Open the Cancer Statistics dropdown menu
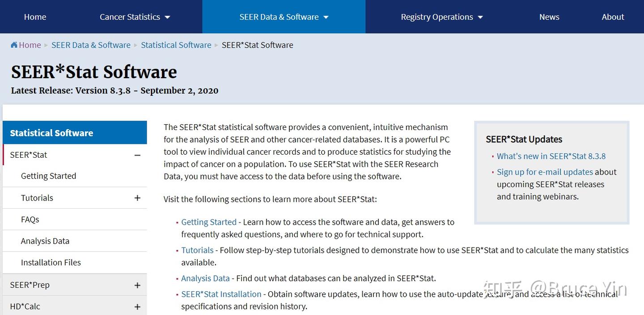The width and height of the screenshot is (644, 315). coord(135,17)
